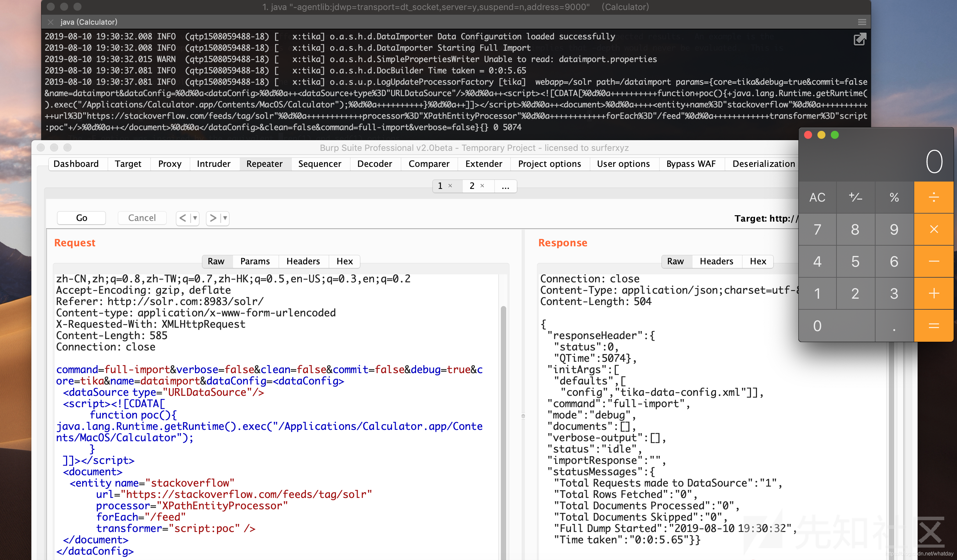
Task: Click inside the request body text area
Action: (277, 417)
